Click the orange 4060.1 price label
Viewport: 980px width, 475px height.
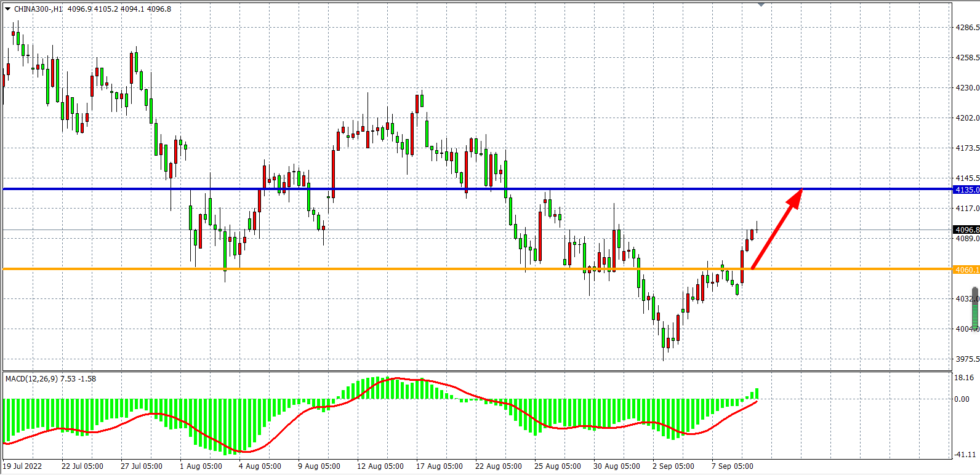tap(966, 269)
